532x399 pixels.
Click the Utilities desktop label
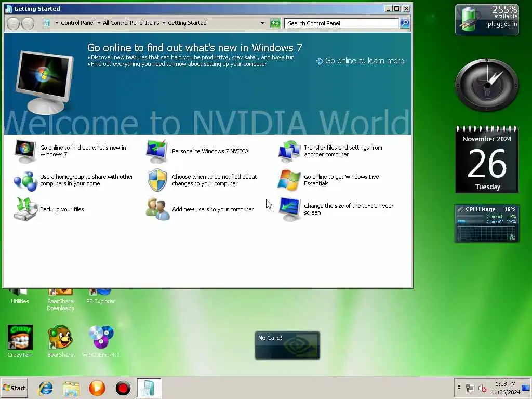[20, 301]
